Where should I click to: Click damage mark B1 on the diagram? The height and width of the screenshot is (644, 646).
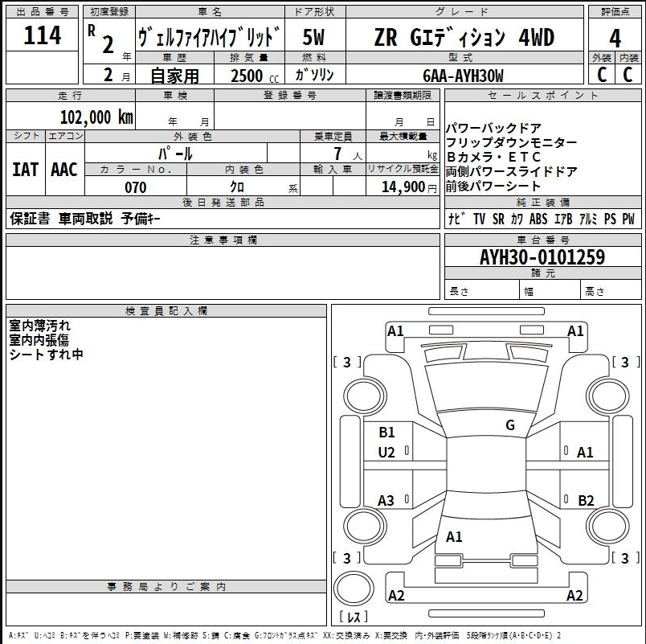[x=386, y=432]
